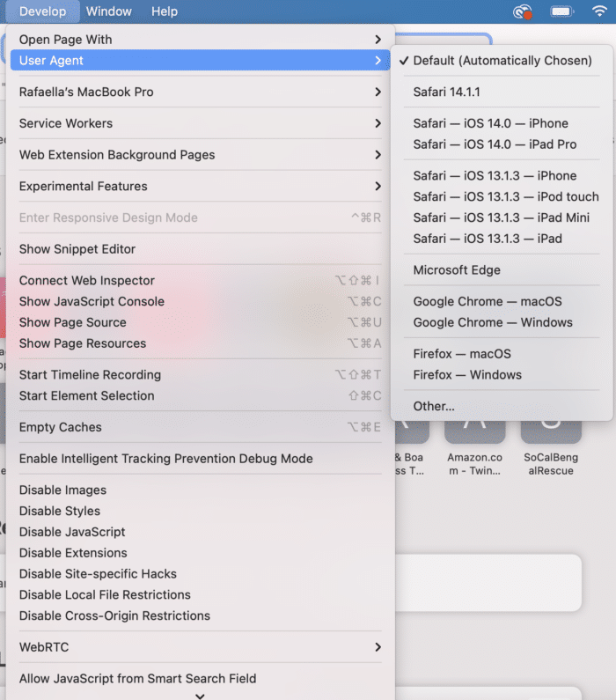Toggle Disable Cross-Origin Restrictions option
Screen dimensions: 616x700
tap(201, 615)
